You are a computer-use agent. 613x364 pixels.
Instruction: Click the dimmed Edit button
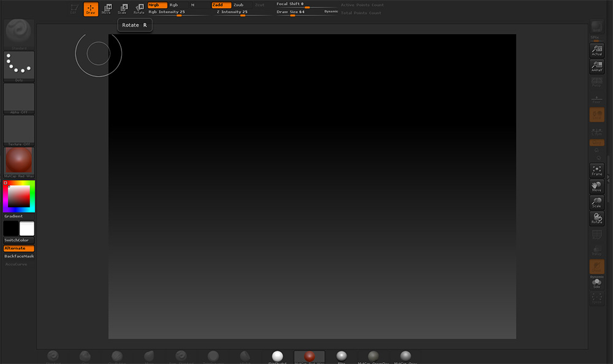(x=74, y=9)
